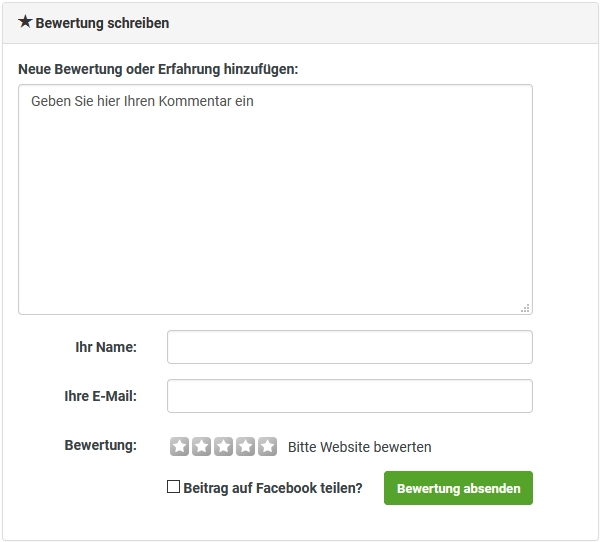Click the 'Bewertung:' label

pos(100,445)
